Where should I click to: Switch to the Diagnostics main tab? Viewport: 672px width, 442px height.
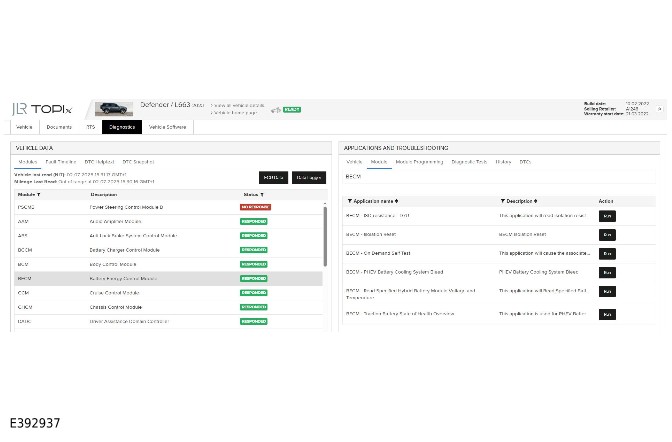[122, 127]
